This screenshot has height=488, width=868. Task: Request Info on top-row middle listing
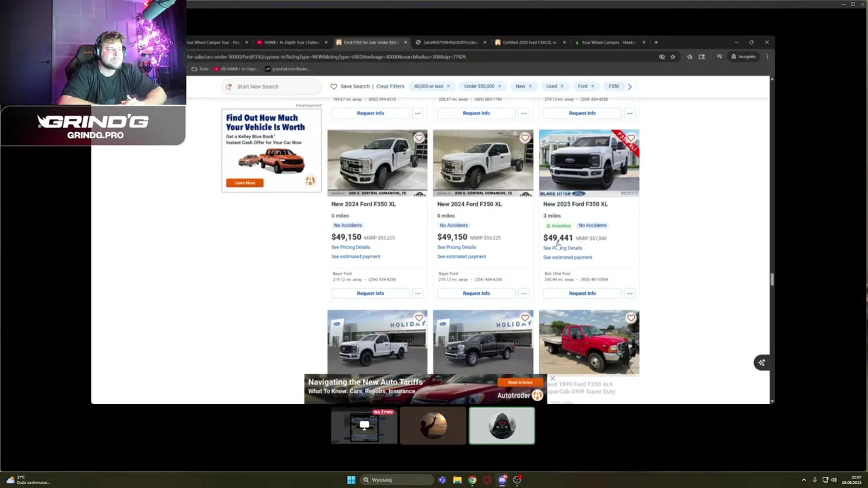[x=476, y=113]
